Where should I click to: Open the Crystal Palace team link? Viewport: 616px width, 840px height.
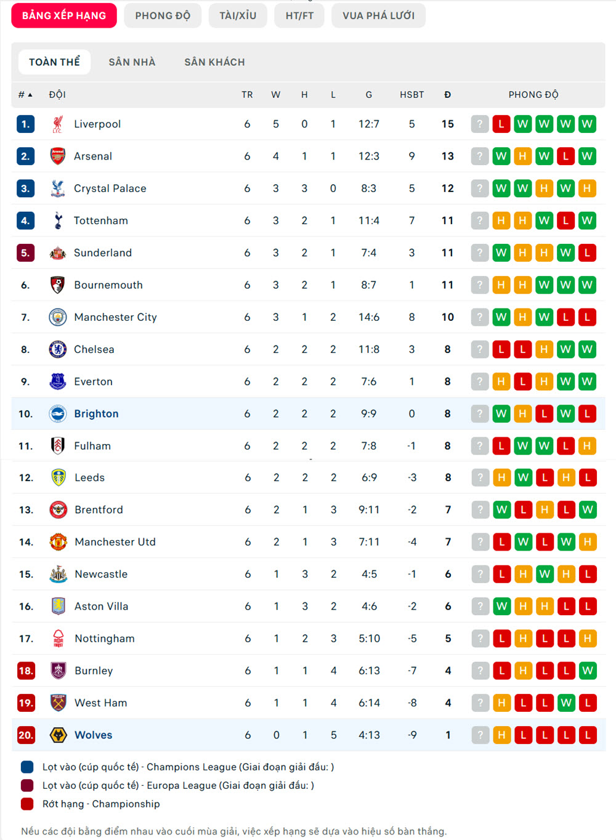(x=110, y=188)
